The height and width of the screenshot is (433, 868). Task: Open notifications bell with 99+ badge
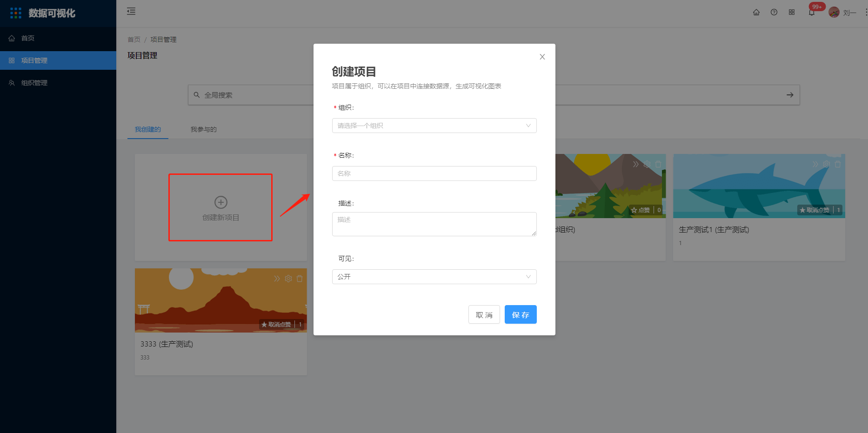[x=812, y=13]
